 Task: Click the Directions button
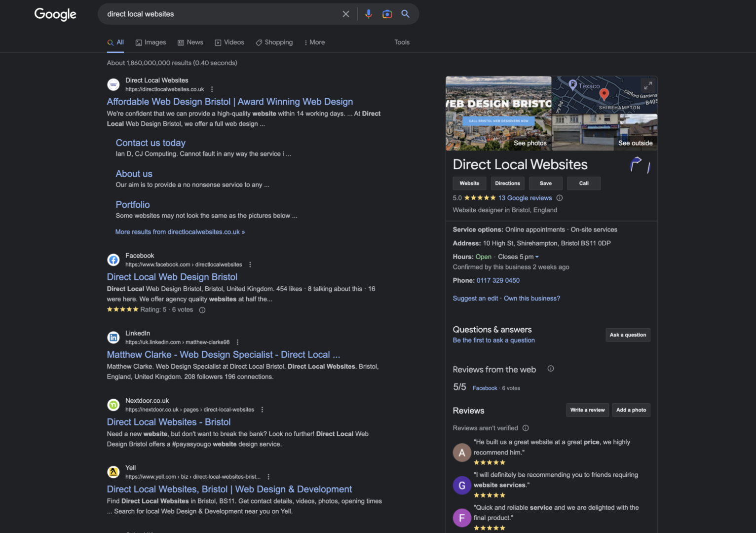(507, 183)
